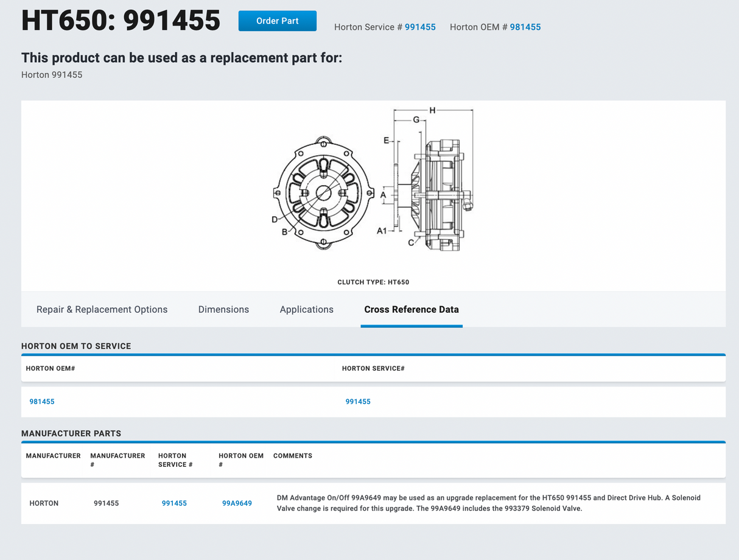The height and width of the screenshot is (560, 739).
Task: Click the HT650: 991455 page heading
Action: pyautogui.click(x=121, y=20)
